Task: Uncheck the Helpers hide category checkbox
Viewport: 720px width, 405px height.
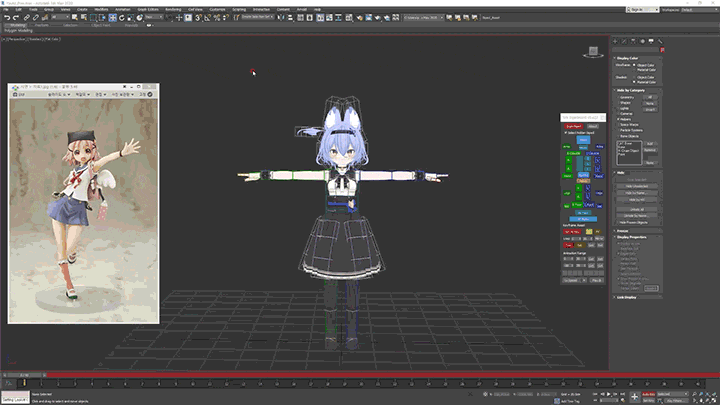Action: 618,119
